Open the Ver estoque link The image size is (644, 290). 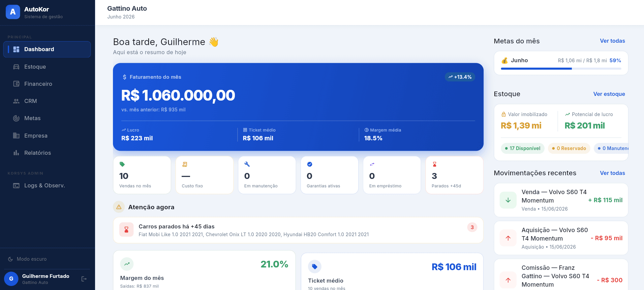coord(609,94)
